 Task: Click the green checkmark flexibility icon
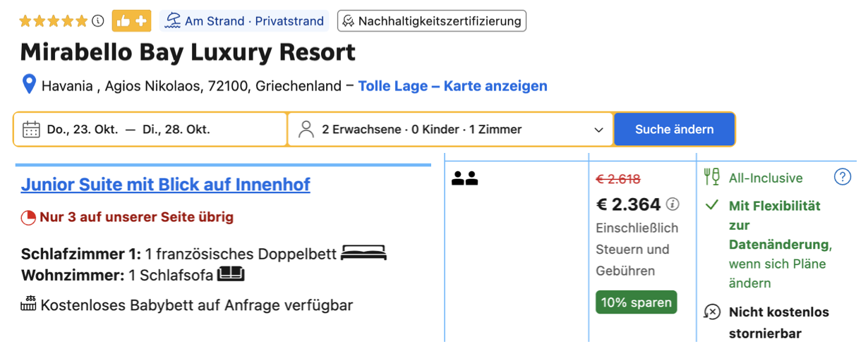[712, 206]
